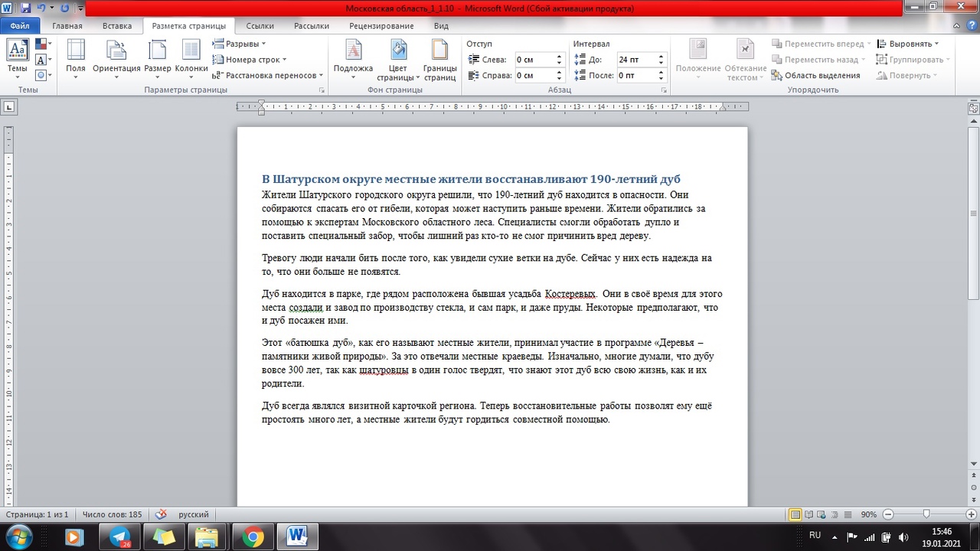
Task: Open the Размер page size menu
Action: (x=158, y=59)
